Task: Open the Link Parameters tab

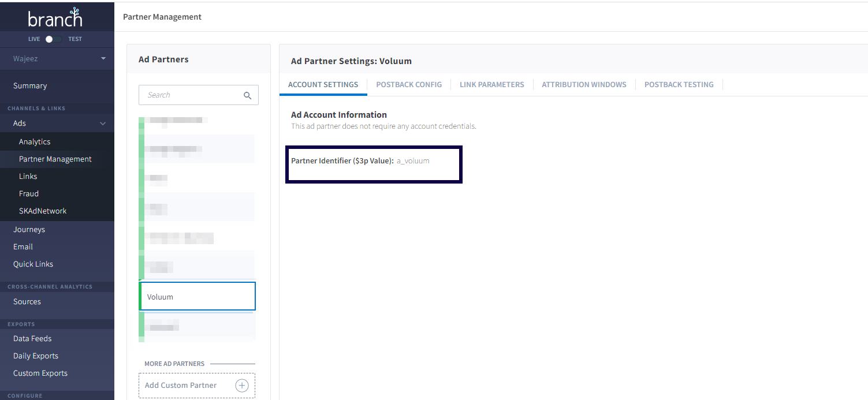Action: pos(491,84)
